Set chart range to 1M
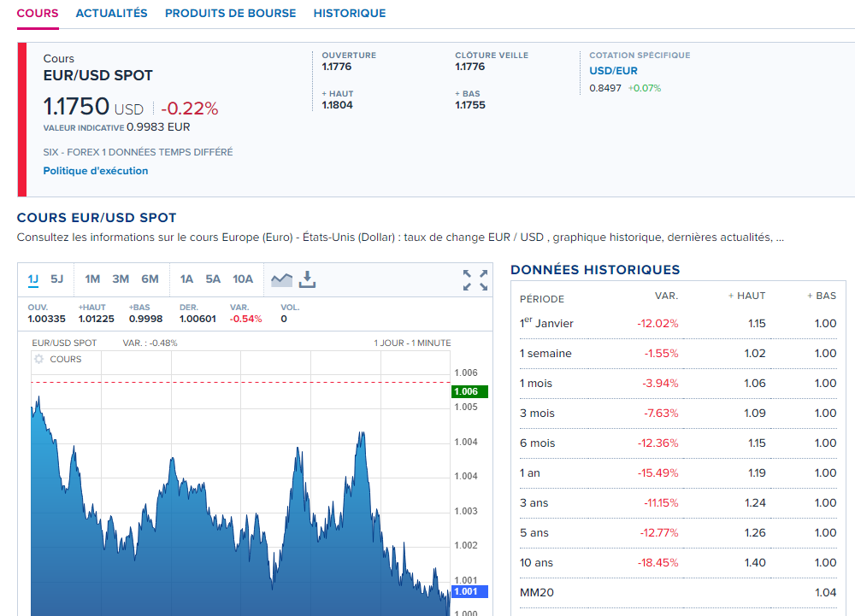Viewport: 855px width, 616px height. [92, 279]
